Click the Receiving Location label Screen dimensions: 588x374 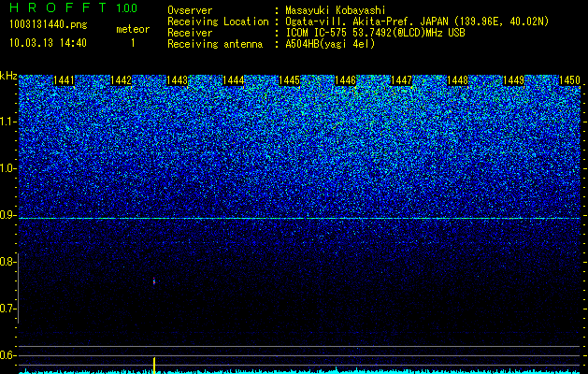(x=218, y=22)
